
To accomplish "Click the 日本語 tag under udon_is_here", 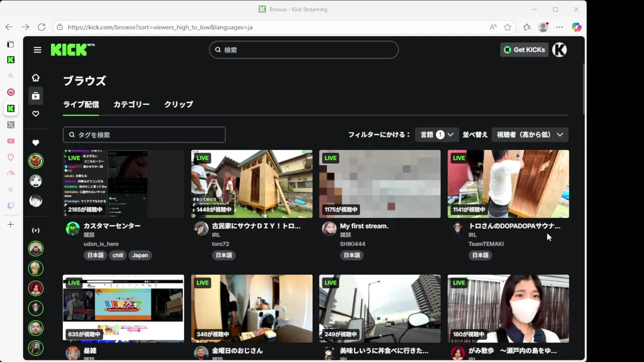I will (x=96, y=255).
